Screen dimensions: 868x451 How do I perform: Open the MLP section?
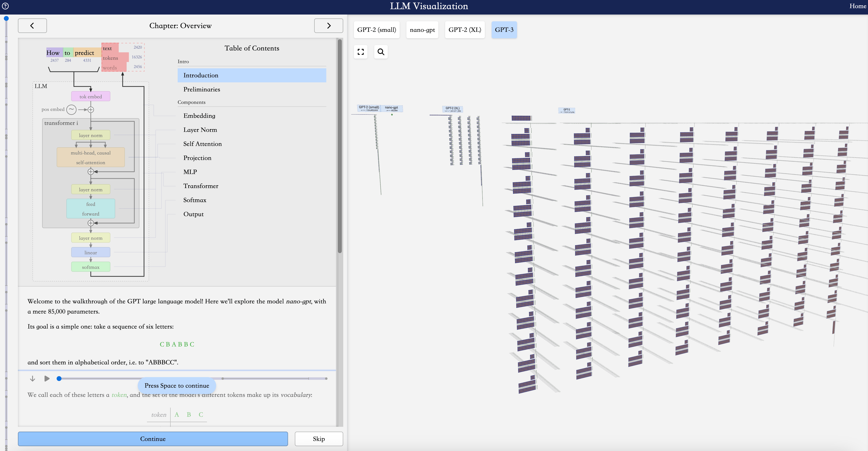[x=252, y=171]
